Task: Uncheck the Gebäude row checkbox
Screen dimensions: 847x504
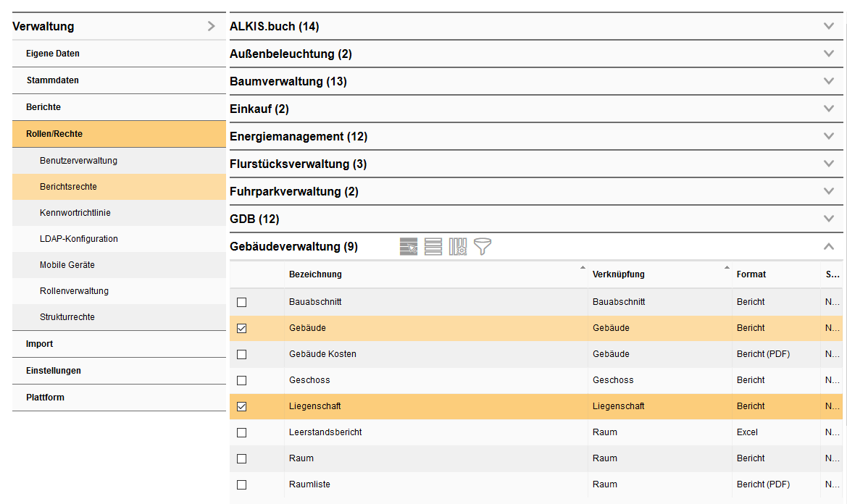Action: pyautogui.click(x=242, y=328)
